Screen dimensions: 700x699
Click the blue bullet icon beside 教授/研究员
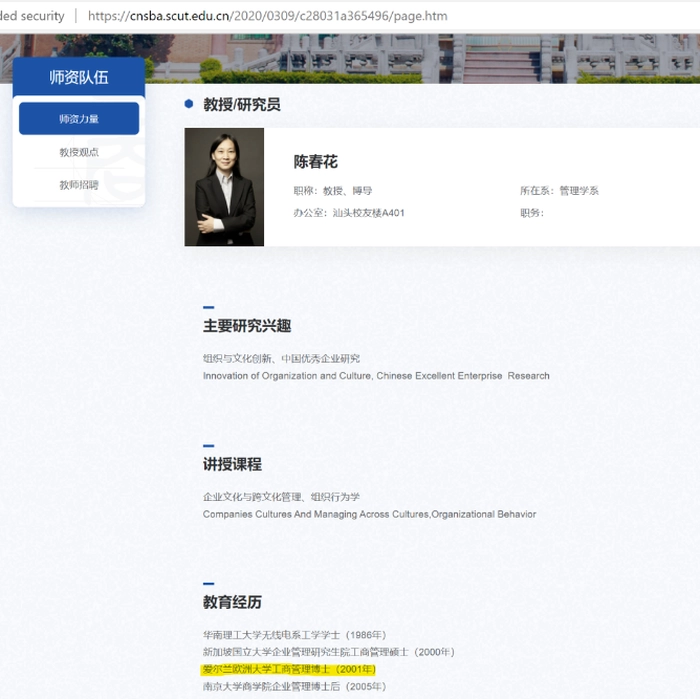coord(189,104)
